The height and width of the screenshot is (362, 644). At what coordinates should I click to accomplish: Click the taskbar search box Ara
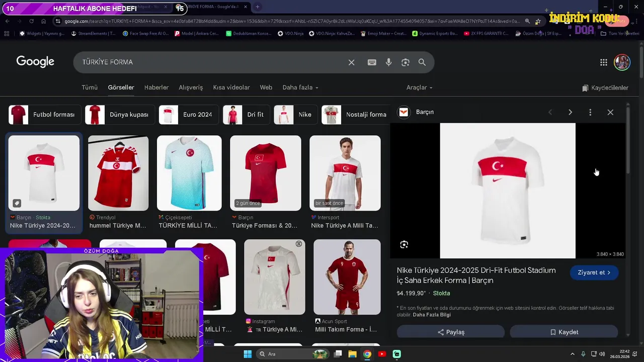293,354
